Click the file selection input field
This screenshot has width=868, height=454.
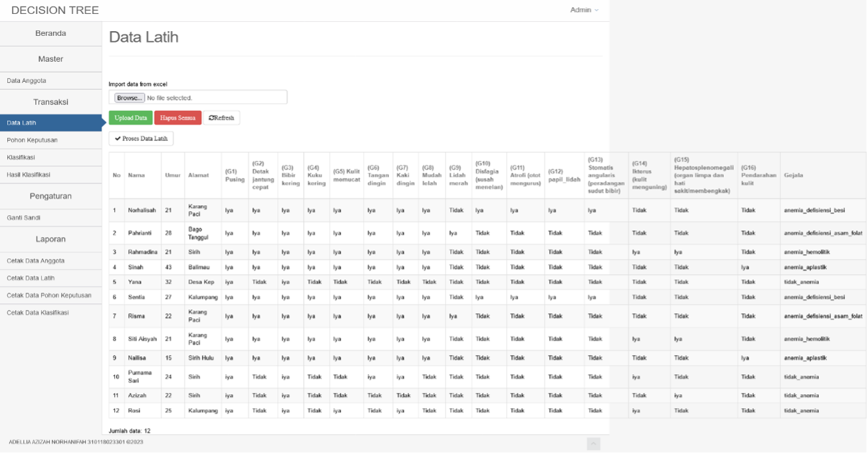tap(198, 98)
